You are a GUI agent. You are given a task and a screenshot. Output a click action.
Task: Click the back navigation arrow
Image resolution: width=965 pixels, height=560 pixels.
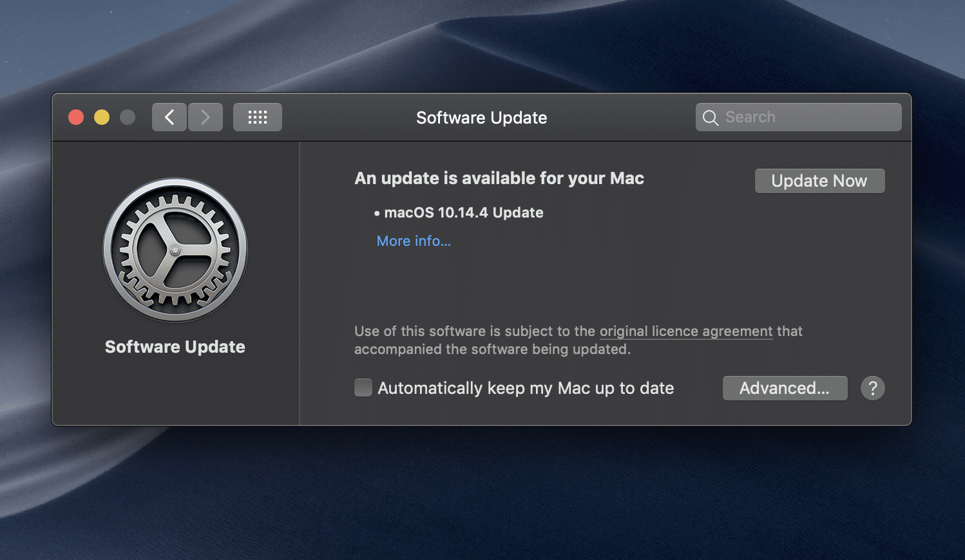point(169,117)
